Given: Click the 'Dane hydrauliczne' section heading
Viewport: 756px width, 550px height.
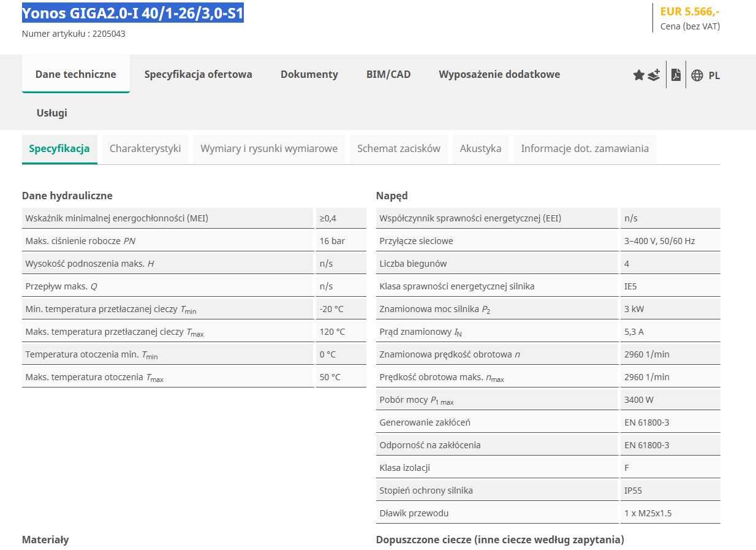Looking at the screenshot, I should [67, 196].
